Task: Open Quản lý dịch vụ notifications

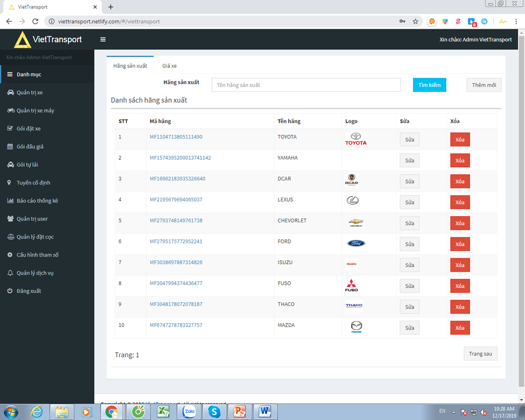Action: click(x=32, y=272)
